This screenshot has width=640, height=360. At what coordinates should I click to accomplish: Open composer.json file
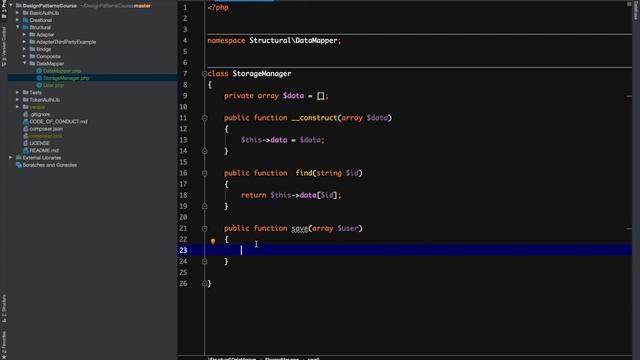coord(46,129)
